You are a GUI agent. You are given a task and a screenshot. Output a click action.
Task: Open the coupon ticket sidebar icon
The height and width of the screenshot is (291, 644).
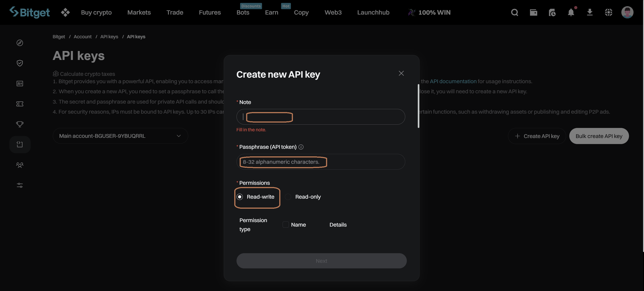coord(20,104)
